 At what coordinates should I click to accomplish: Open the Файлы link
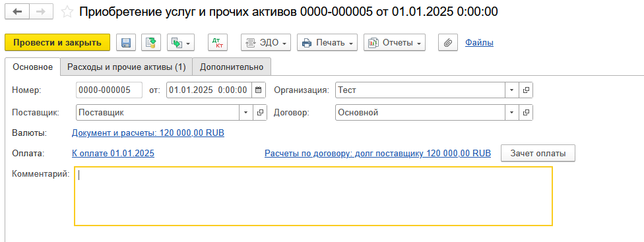[x=479, y=43]
